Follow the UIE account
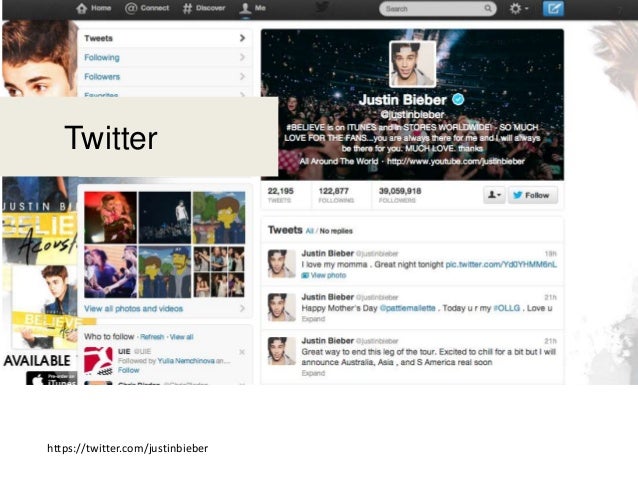This screenshot has width=638, height=479. coord(129,370)
